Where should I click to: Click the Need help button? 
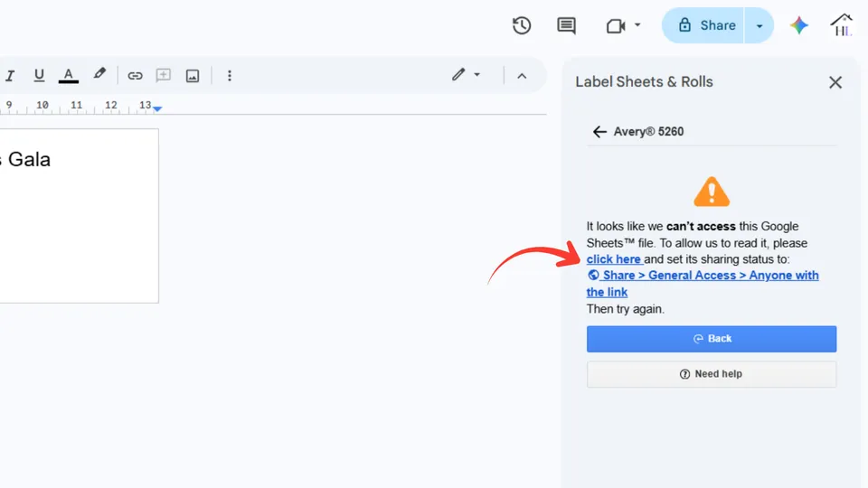(712, 374)
